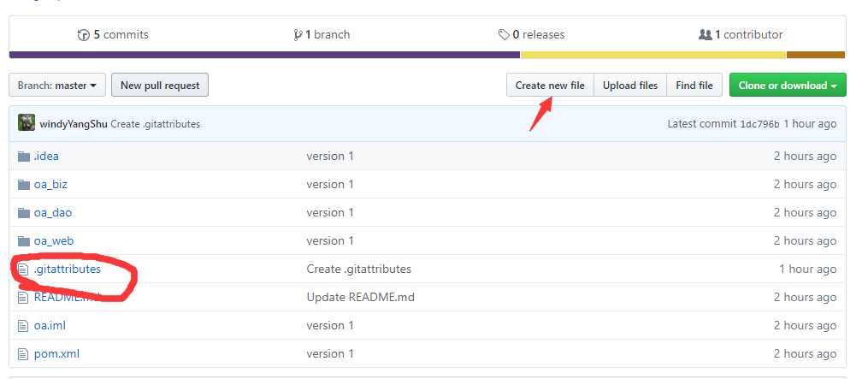This screenshot has height=379, width=868.
Task: Click the .idea folder icon
Action: pos(23,157)
